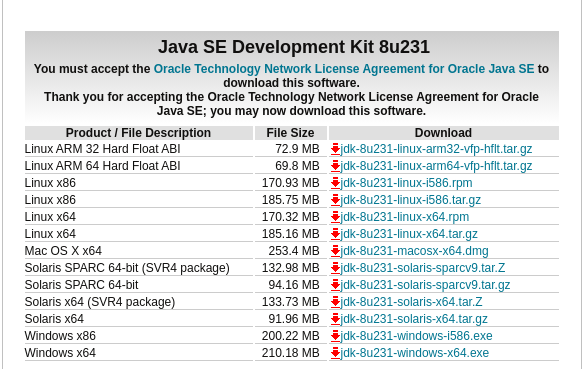585x369 pixels.
Task: Click the Download column header
Action: pos(444,133)
